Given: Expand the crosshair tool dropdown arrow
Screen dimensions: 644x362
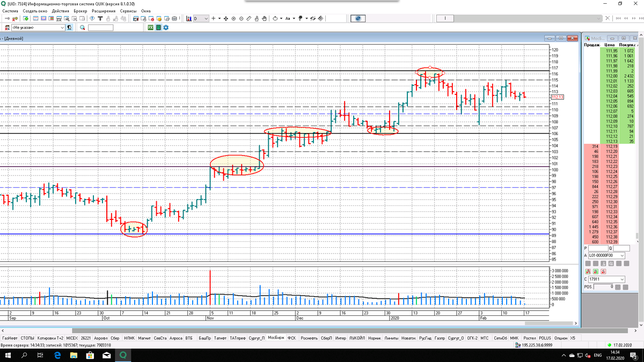Looking at the screenshot, I should [x=219, y=18].
